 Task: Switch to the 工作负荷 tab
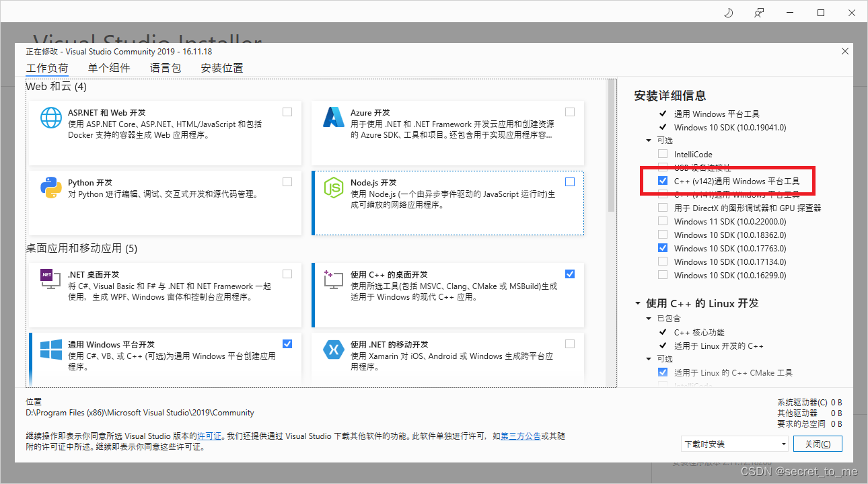click(x=47, y=68)
